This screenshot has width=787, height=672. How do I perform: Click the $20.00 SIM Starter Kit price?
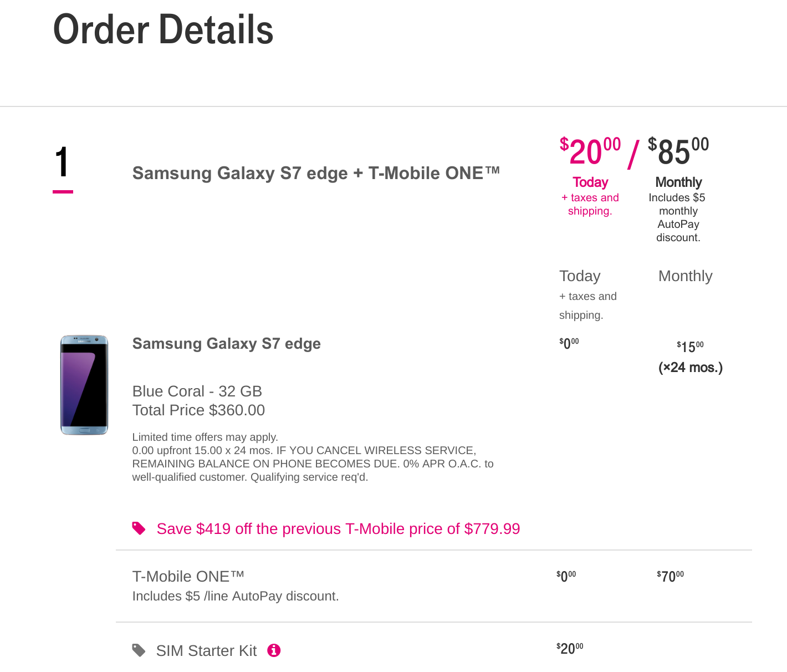tap(570, 649)
